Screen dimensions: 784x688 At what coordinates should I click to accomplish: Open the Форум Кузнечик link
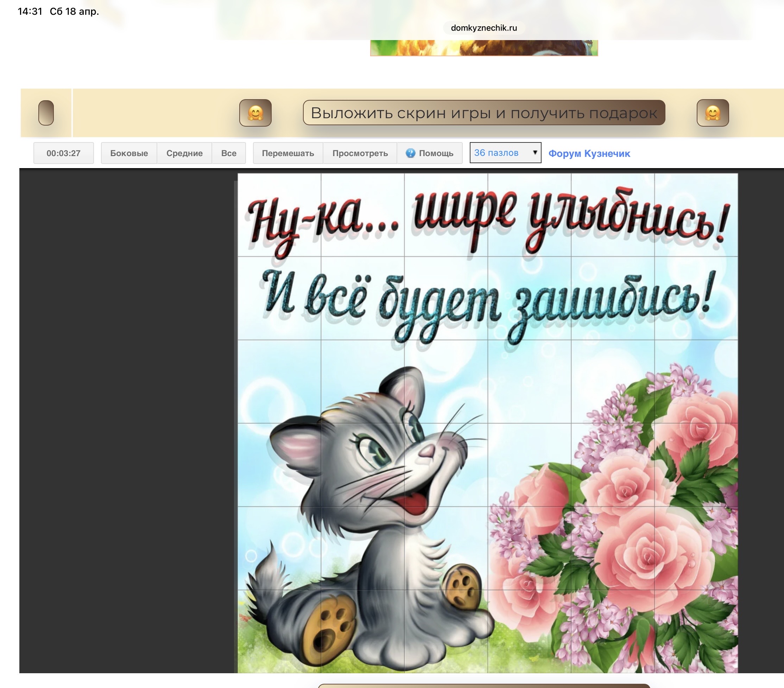tap(589, 153)
